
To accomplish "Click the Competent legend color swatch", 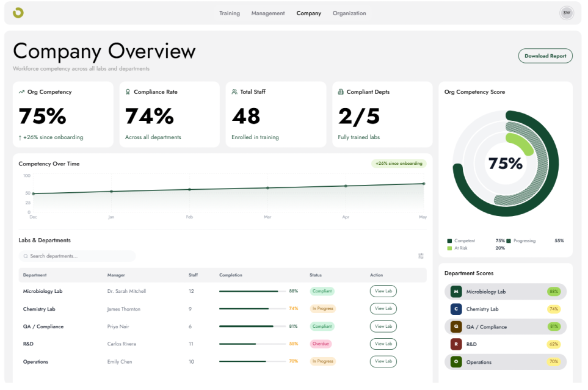I will tap(449, 240).
